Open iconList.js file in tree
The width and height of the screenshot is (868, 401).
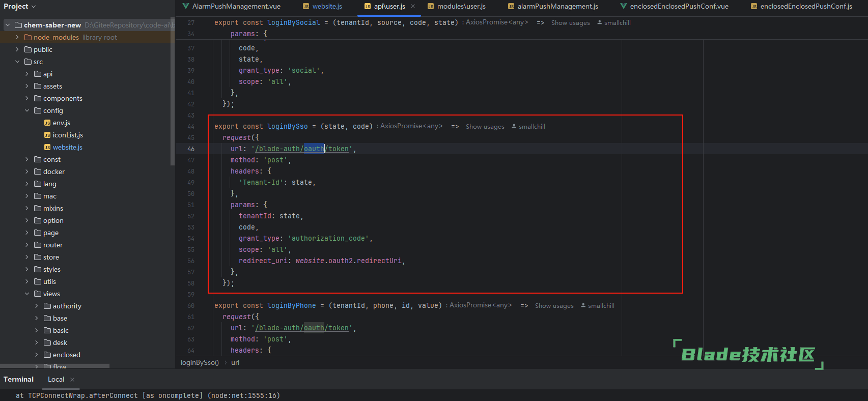coord(68,135)
